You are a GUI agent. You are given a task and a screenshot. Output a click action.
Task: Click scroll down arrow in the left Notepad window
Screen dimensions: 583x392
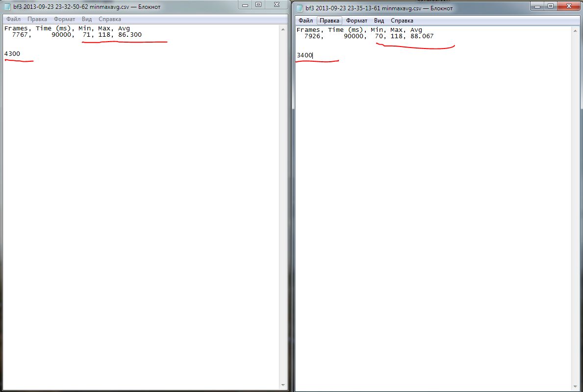pos(283,385)
